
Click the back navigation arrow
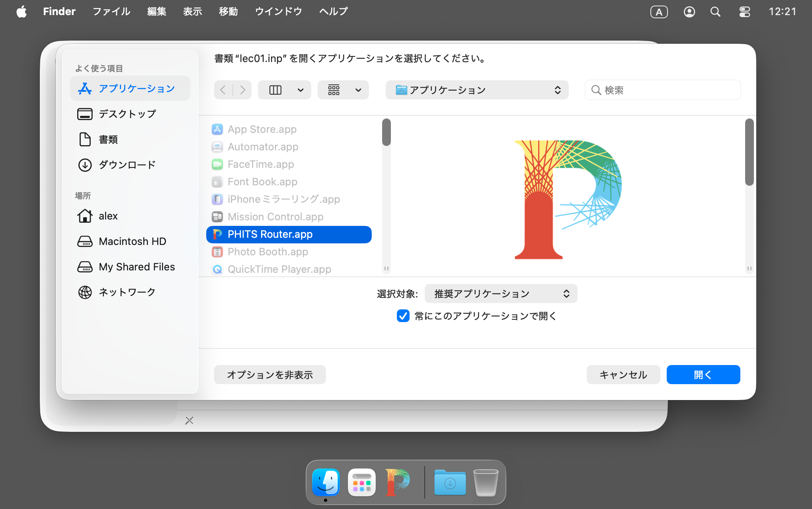point(223,90)
